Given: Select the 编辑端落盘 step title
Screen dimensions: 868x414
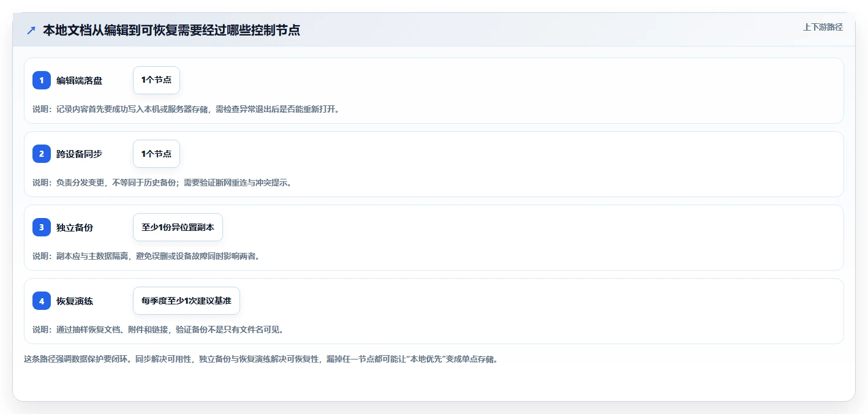Looking at the screenshot, I should click(x=79, y=80).
